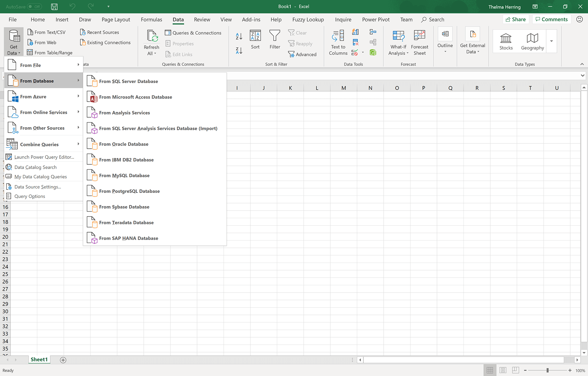Toggle the AutoSave switch
This screenshot has height=376, width=588.
tap(35, 7)
